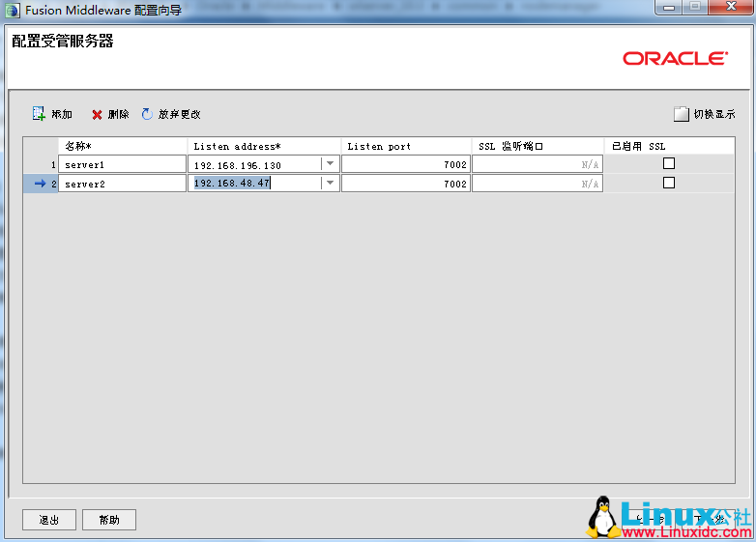Open Listen address dropdown for server1
The width and height of the screenshot is (756, 542).
click(331, 164)
